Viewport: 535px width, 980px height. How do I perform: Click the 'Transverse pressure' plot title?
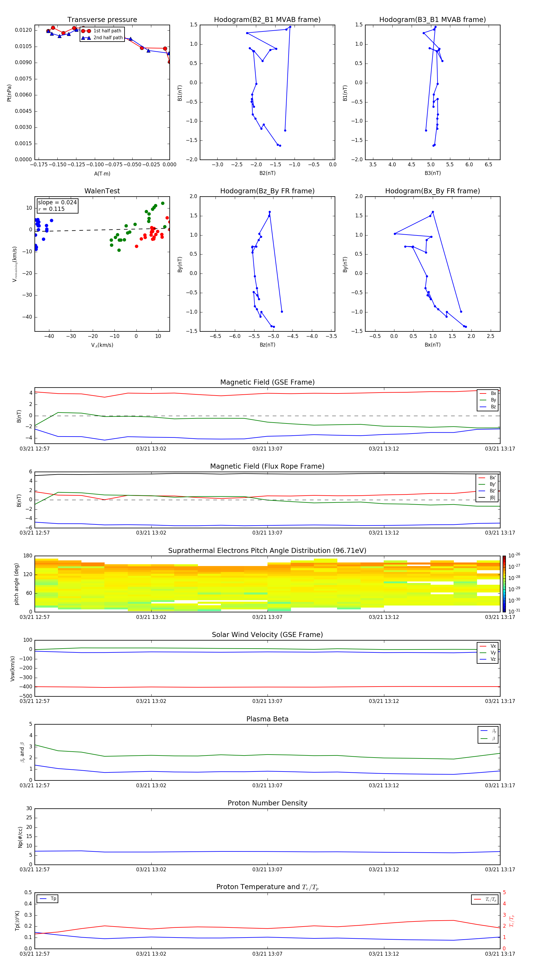click(x=102, y=20)
